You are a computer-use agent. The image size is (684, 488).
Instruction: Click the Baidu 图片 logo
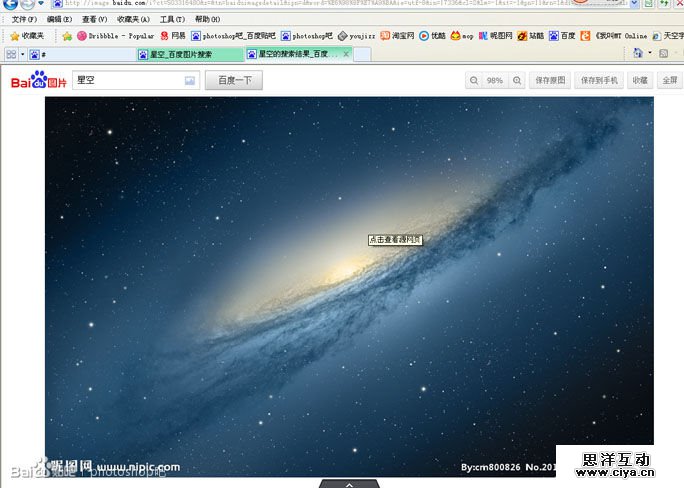point(38,80)
